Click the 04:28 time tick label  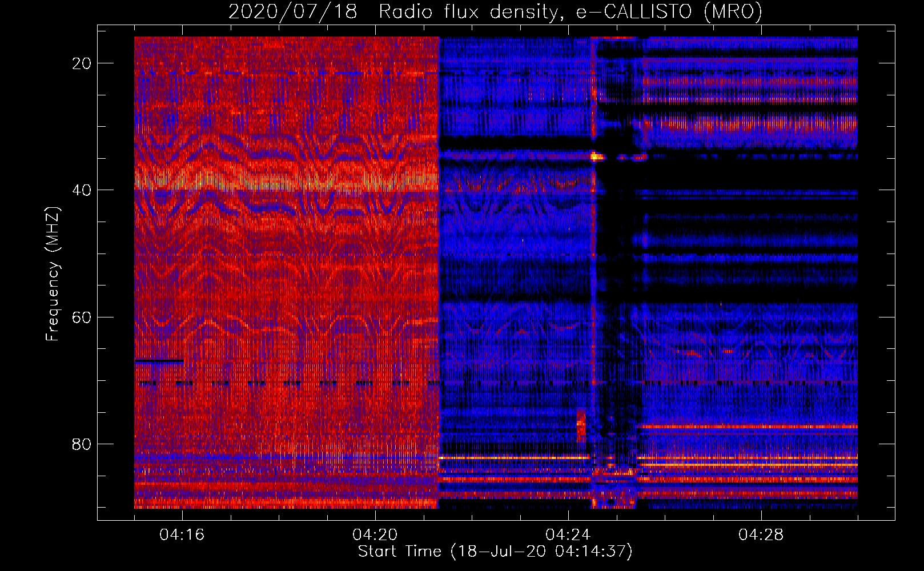(761, 535)
